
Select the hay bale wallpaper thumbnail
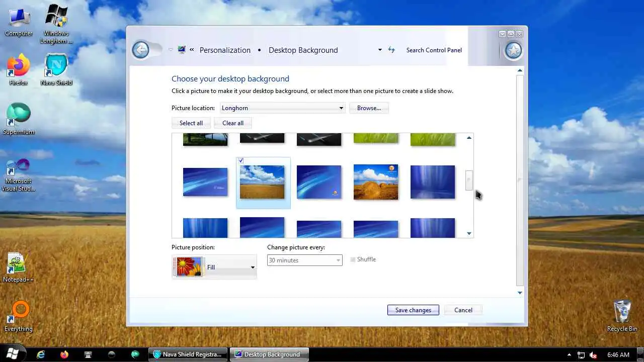(376, 182)
